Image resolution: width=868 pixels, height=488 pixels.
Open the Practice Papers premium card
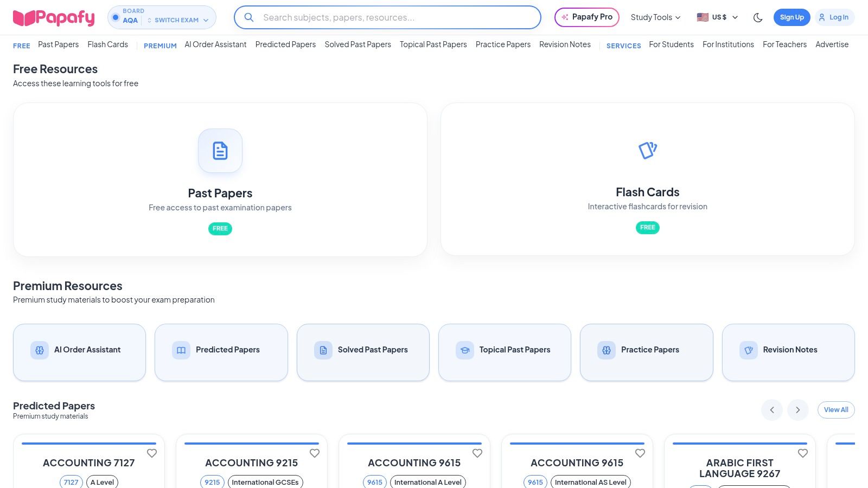(x=647, y=352)
